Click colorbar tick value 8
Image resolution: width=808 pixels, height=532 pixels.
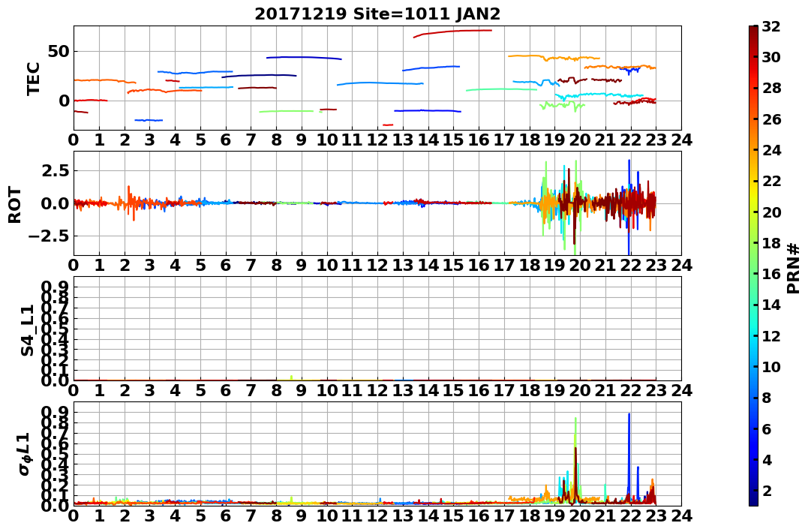click(767, 398)
